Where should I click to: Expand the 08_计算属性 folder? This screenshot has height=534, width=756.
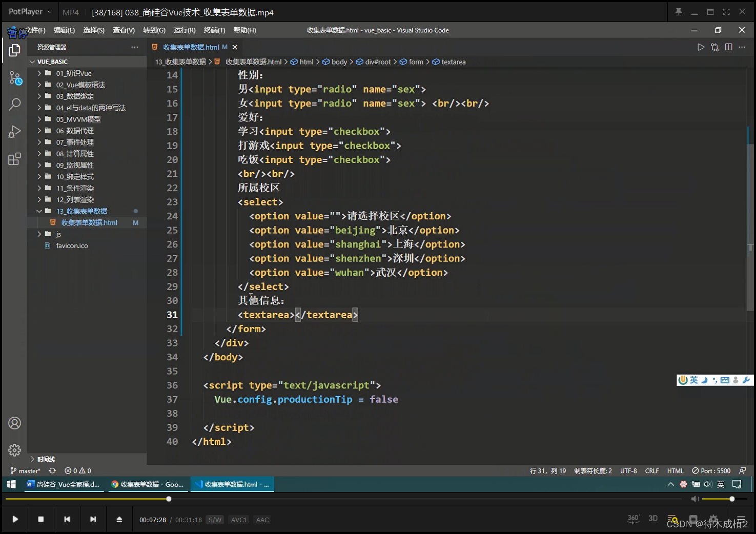75,154
